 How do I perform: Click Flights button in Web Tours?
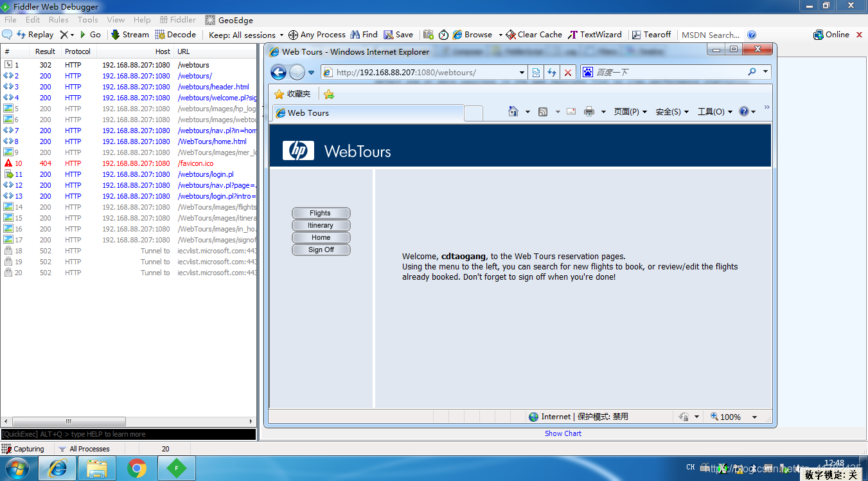click(321, 213)
